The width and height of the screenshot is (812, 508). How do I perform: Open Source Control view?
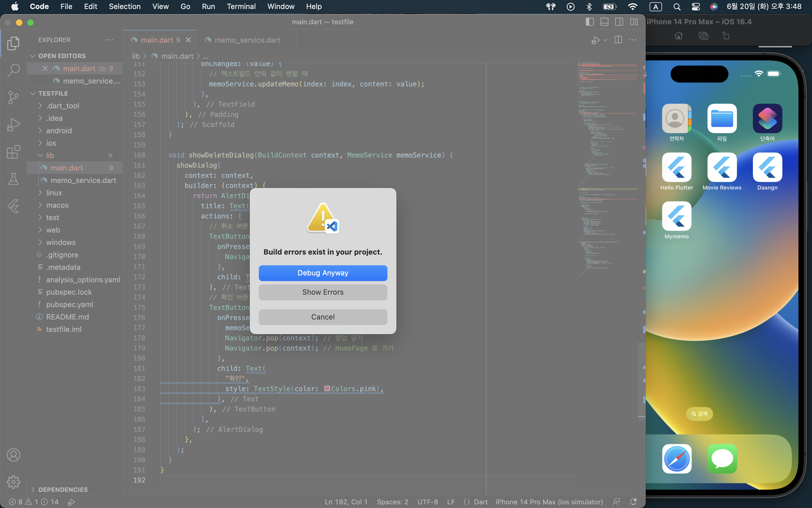tap(14, 97)
